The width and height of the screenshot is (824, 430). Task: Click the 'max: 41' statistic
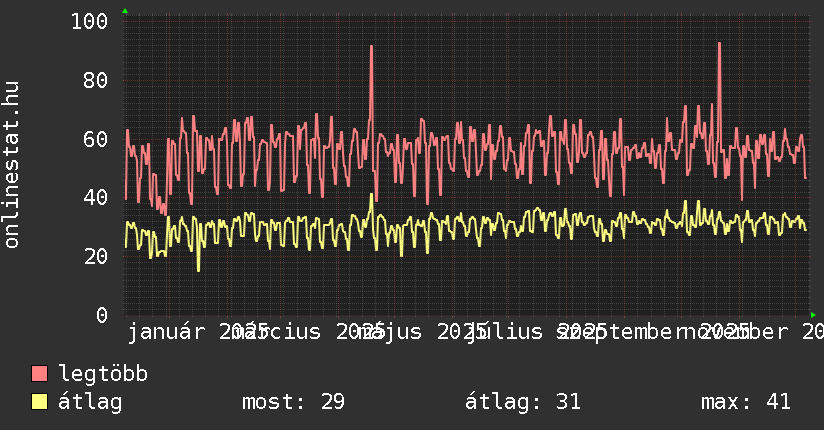point(745,402)
